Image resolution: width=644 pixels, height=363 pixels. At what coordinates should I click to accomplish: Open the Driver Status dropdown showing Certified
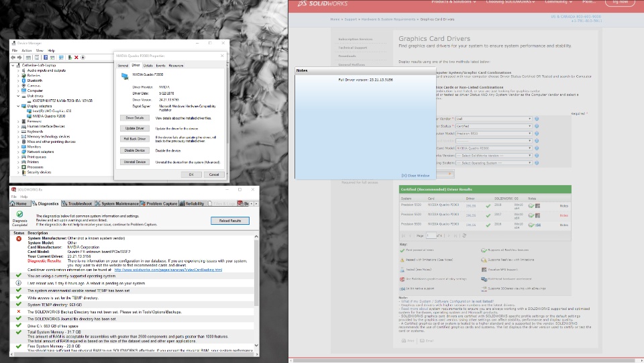(494, 126)
